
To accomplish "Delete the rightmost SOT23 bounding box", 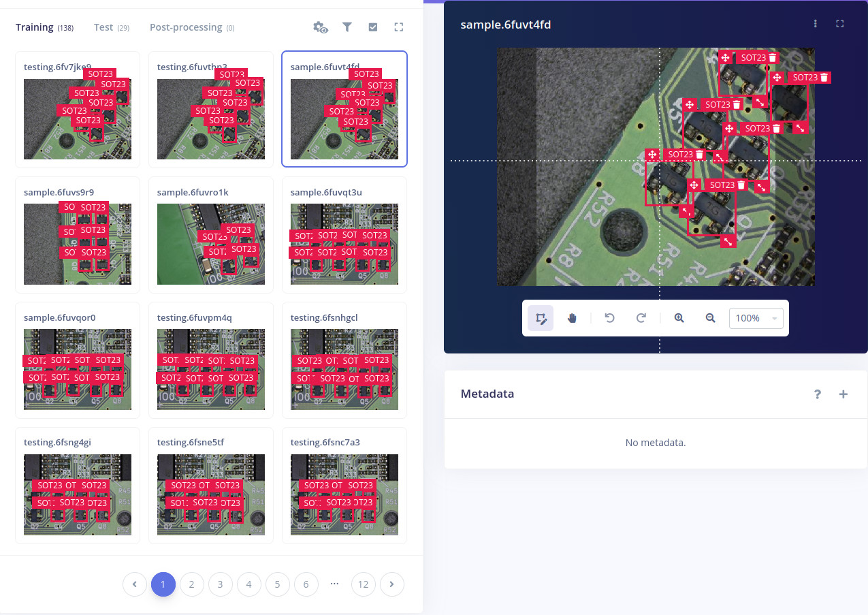I will (x=824, y=78).
